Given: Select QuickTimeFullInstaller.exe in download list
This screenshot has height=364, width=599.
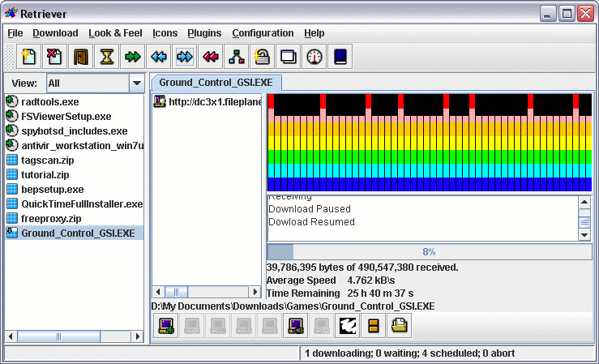Looking at the screenshot, I should [x=75, y=204].
